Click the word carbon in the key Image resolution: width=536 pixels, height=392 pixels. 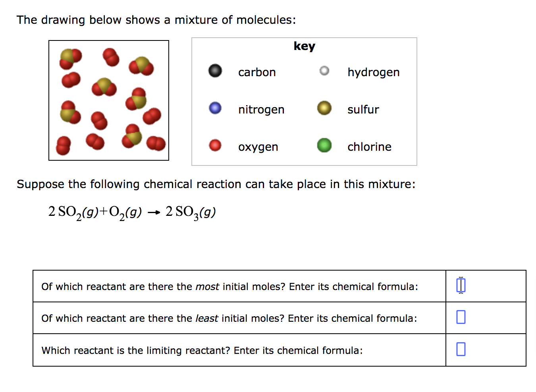(x=256, y=72)
